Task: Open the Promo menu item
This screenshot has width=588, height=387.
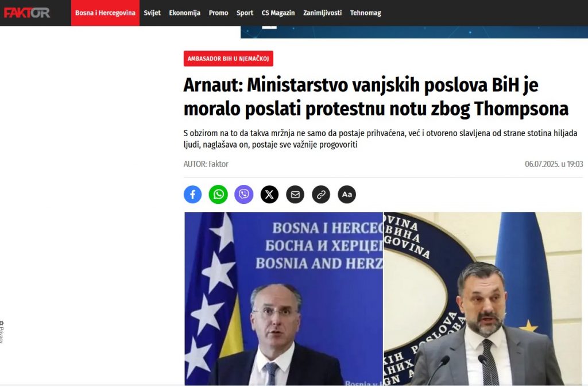Action: tap(218, 13)
